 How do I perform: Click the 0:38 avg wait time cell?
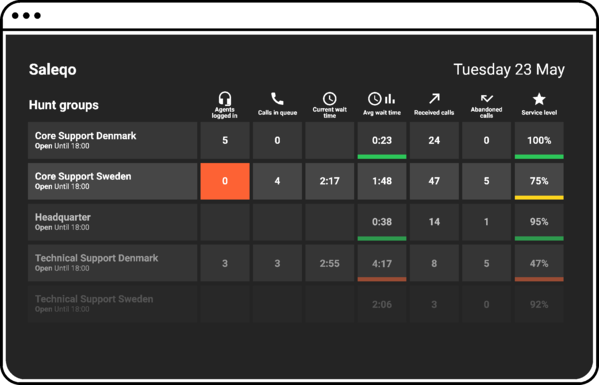pyautogui.click(x=382, y=222)
